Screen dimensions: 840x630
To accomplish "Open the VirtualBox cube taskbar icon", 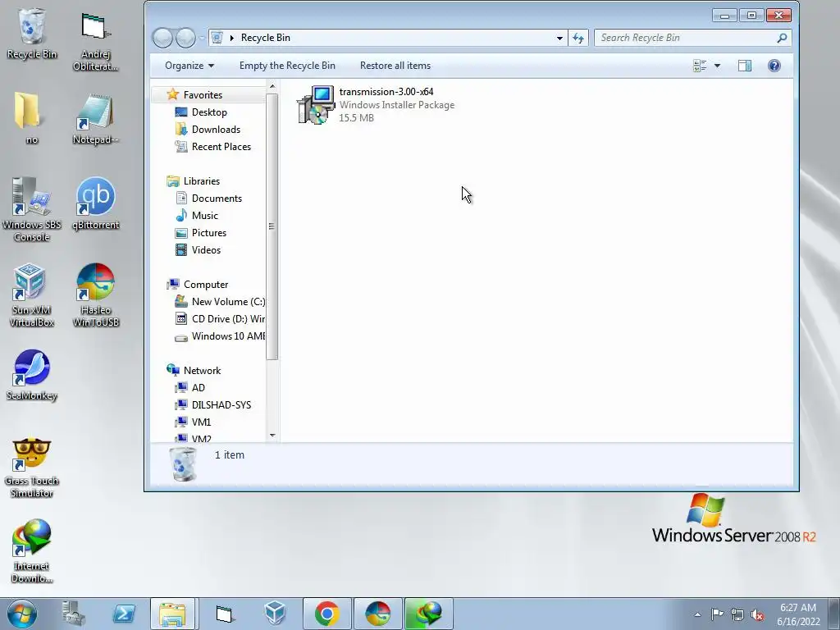I will [276, 614].
